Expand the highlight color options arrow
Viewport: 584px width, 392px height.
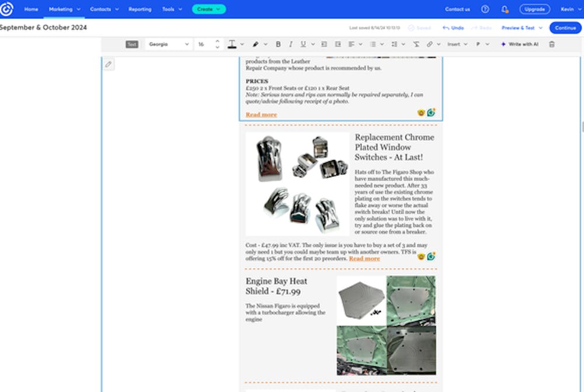pos(266,44)
